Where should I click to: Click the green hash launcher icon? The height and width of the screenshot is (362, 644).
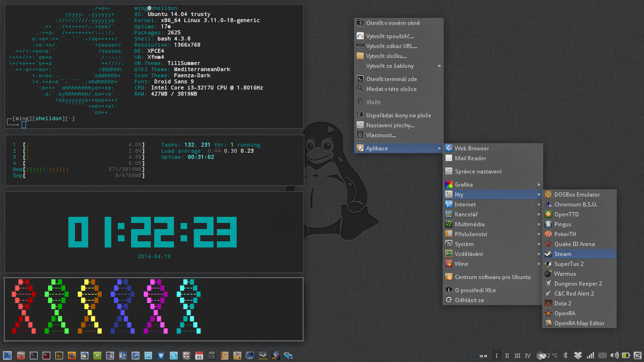97,355
